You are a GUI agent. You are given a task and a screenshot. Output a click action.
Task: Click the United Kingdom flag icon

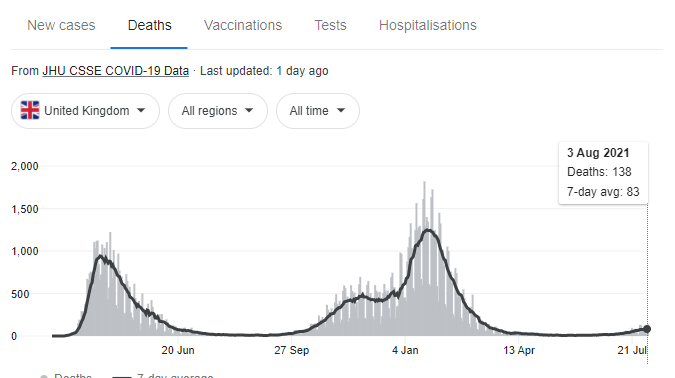(x=30, y=110)
